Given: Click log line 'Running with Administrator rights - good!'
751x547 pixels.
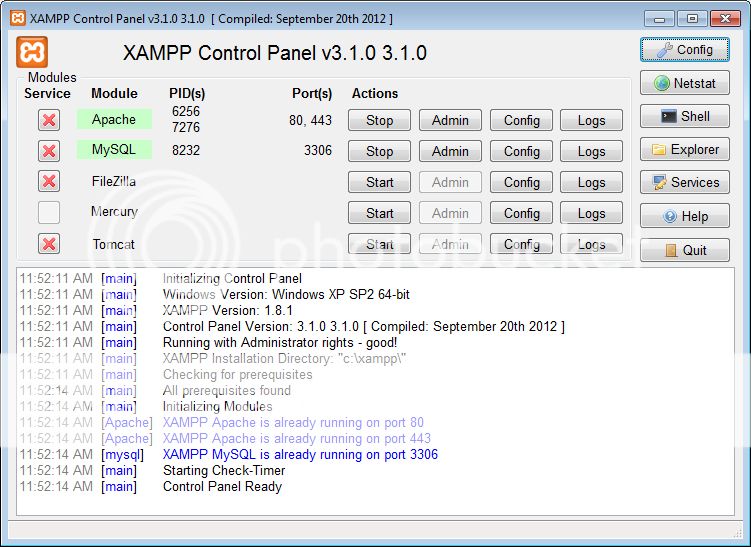Looking at the screenshot, I should point(280,342).
